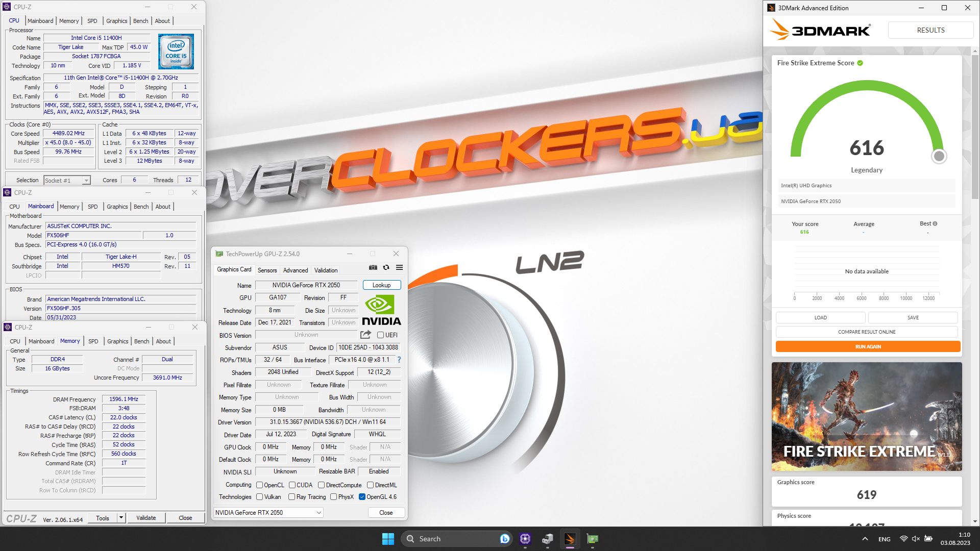Switch to the CPU-Z taskbar icon
This screenshot has height=551, width=980.
point(525,539)
